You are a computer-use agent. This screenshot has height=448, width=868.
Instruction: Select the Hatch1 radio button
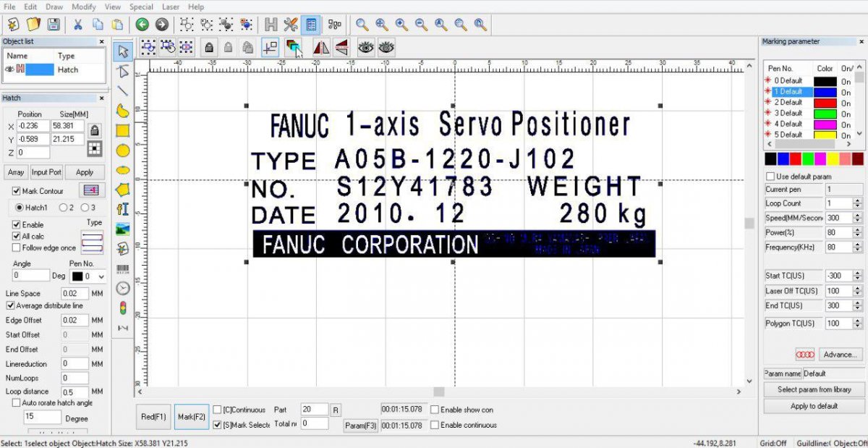pyautogui.click(x=20, y=207)
